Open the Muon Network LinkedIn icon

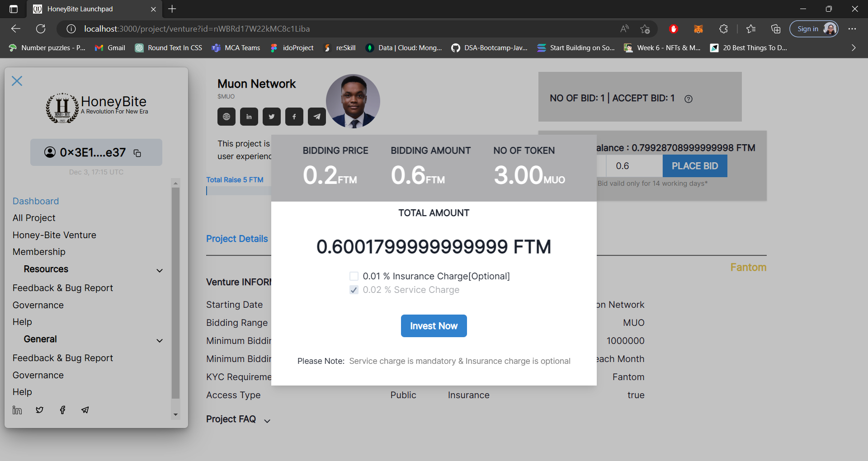[249, 117]
